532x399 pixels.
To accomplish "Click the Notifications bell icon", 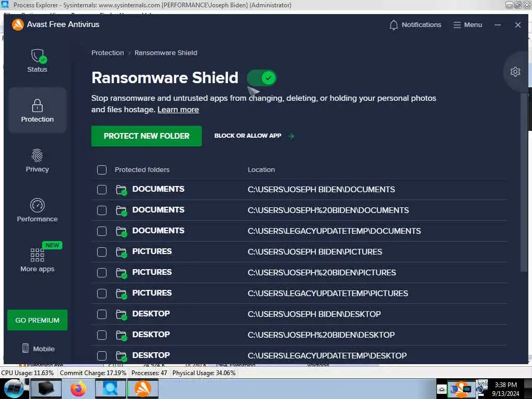I will click(394, 25).
